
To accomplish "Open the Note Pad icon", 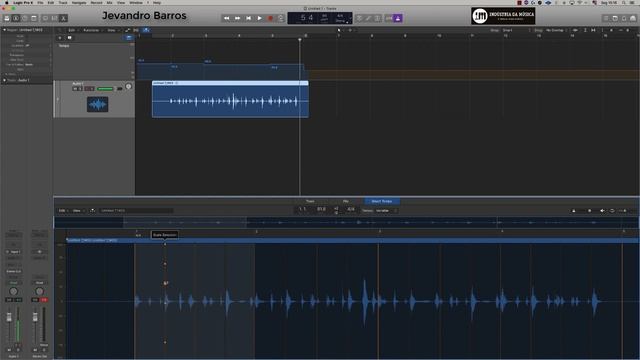I will [615, 18].
